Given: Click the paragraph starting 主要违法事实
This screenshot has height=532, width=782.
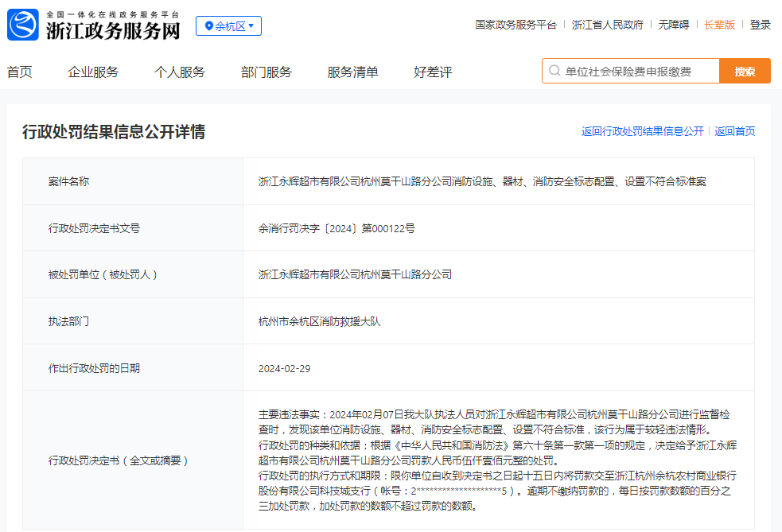Looking at the screenshot, I should coord(494,421).
